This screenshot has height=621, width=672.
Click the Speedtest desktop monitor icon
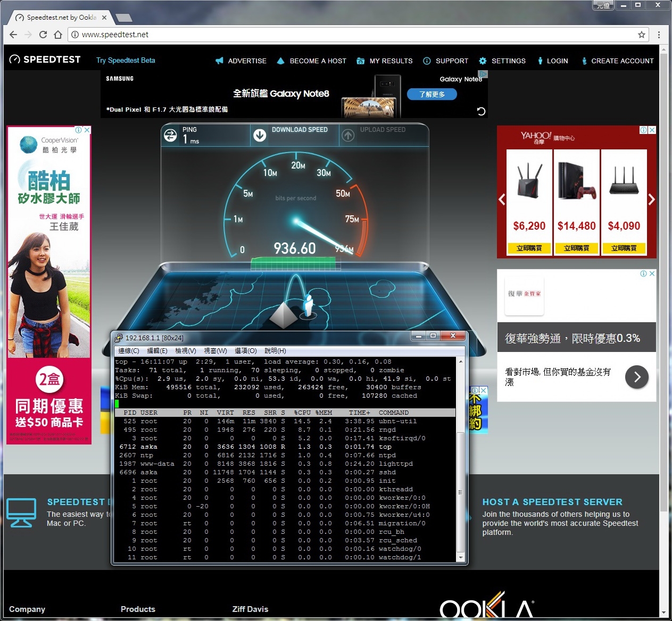(x=22, y=513)
